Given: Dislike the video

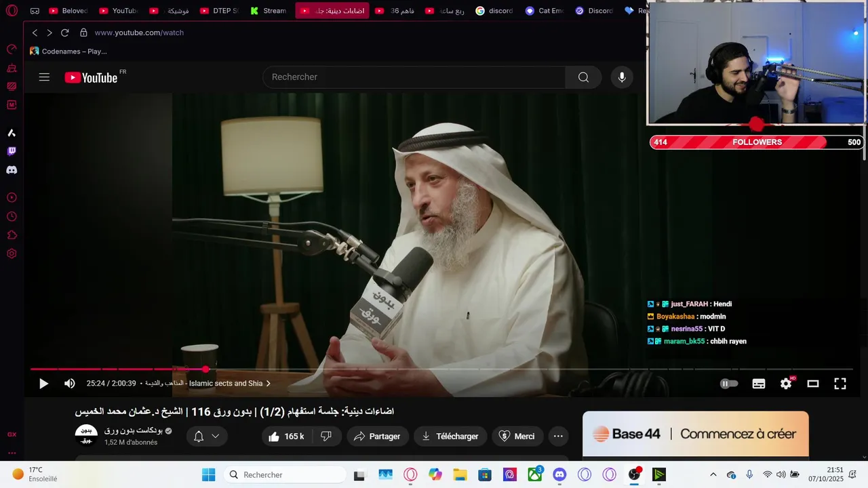Looking at the screenshot, I should (x=326, y=436).
